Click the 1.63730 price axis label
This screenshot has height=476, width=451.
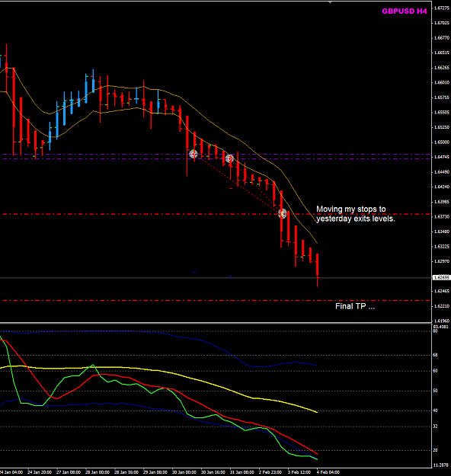[442, 217]
